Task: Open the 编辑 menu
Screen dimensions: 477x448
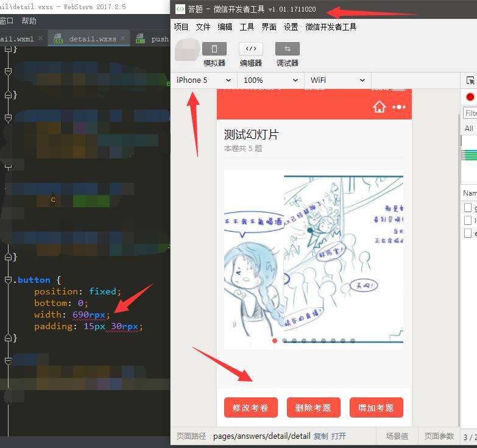Action: coord(225,27)
